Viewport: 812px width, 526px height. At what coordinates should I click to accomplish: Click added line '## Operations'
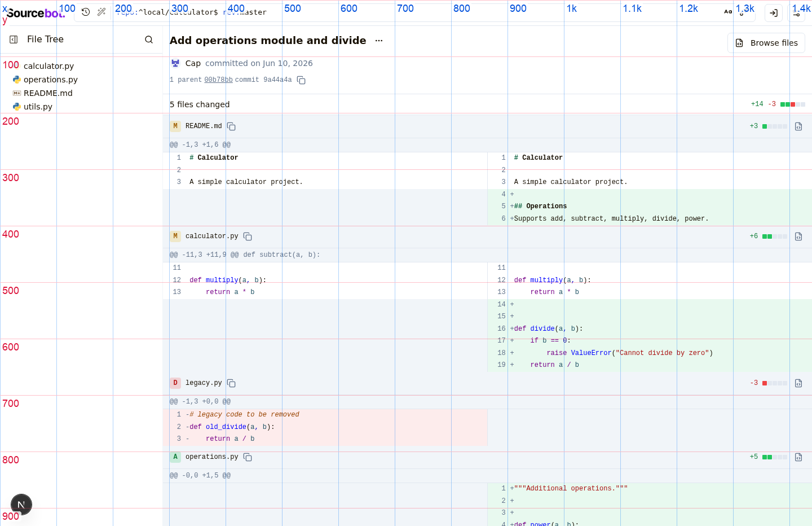[540, 207]
